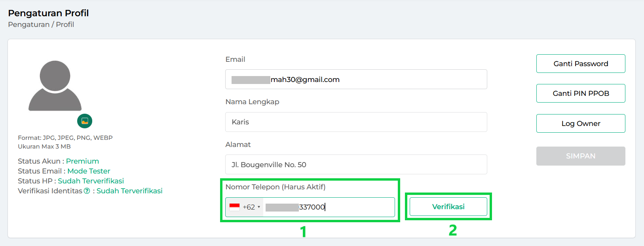This screenshot has width=644, height=246.
Task: Open the Ganti Password option
Action: pyautogui.click(x=580, y=64)
